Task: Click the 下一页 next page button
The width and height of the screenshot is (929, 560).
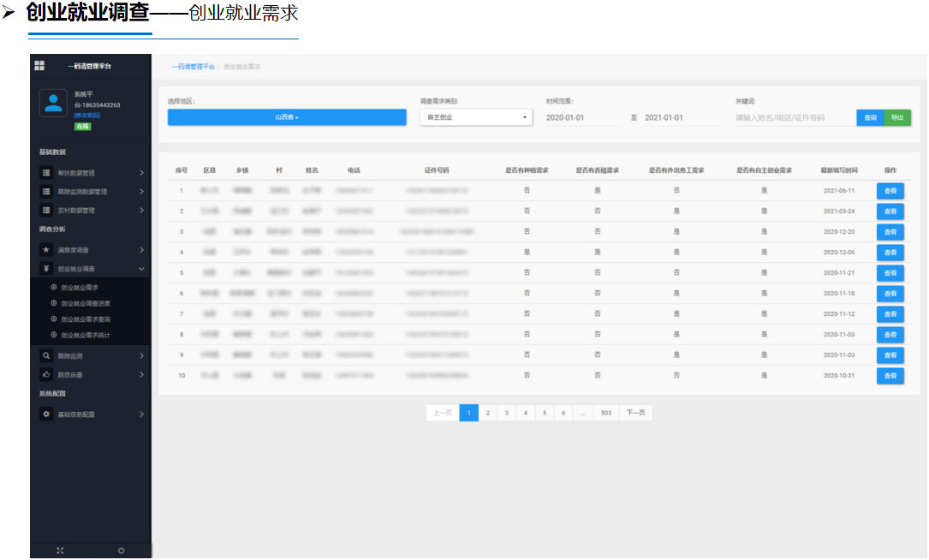Action: [x=635, y=413]
